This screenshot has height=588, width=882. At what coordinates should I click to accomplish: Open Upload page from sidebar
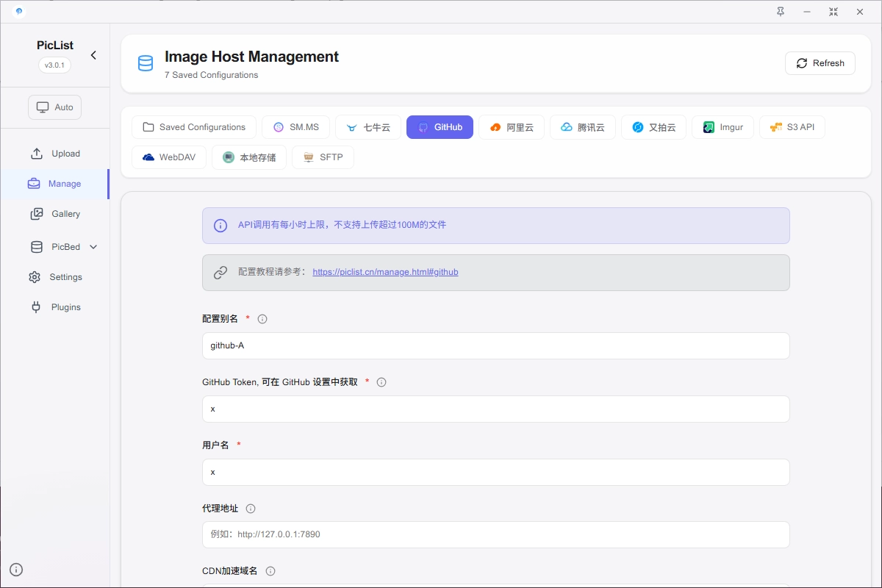tap(55, 154)
